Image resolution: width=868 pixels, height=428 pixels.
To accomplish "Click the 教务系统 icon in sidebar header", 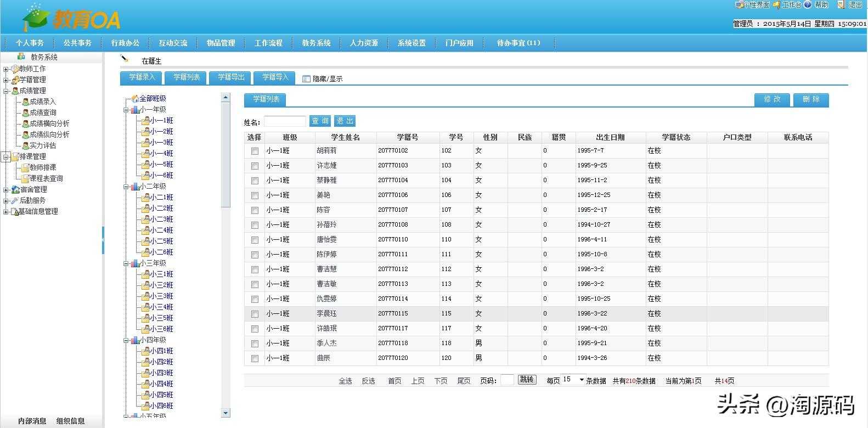I will (21, 57).
